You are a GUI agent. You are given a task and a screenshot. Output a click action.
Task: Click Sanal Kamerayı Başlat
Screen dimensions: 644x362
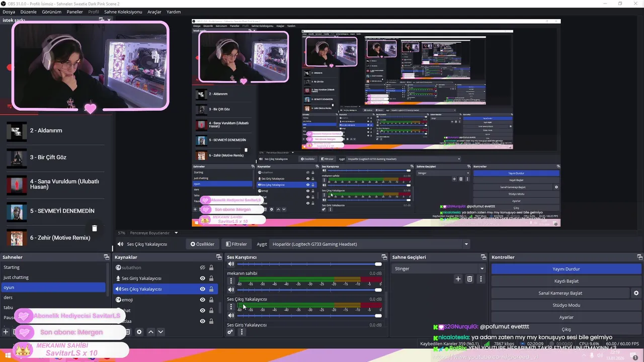pyautogui.click(x=560, y=293)
